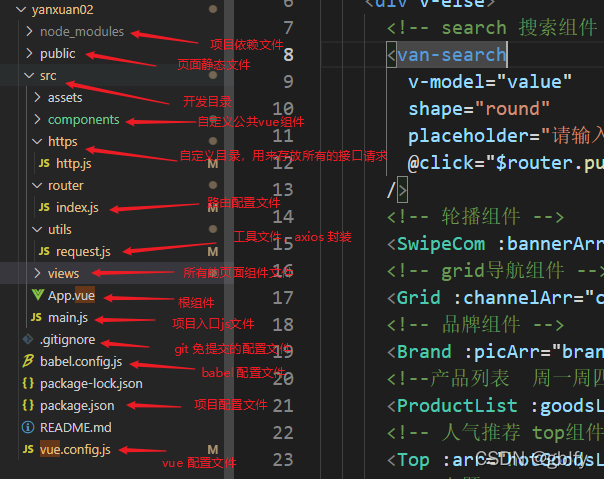This screenshot has height=479, width=604.
Task: Select the https folder name
Action: [x=63, y=142]
